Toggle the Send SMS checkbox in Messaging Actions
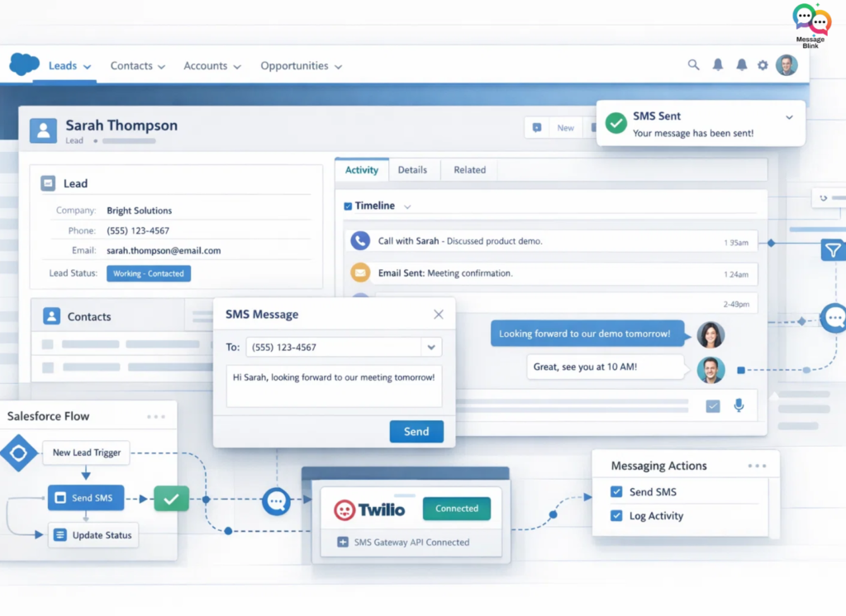The image size is (846, 616). [615, 491]
